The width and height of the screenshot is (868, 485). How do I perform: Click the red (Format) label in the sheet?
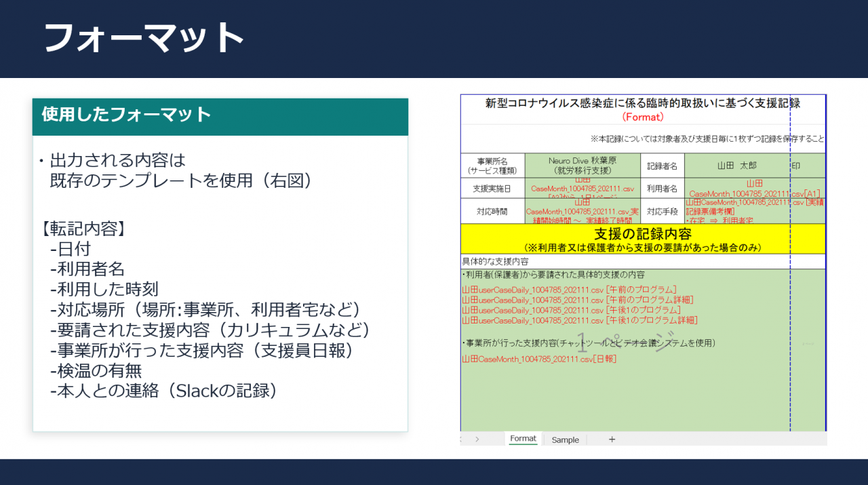(x=643, y=117)
